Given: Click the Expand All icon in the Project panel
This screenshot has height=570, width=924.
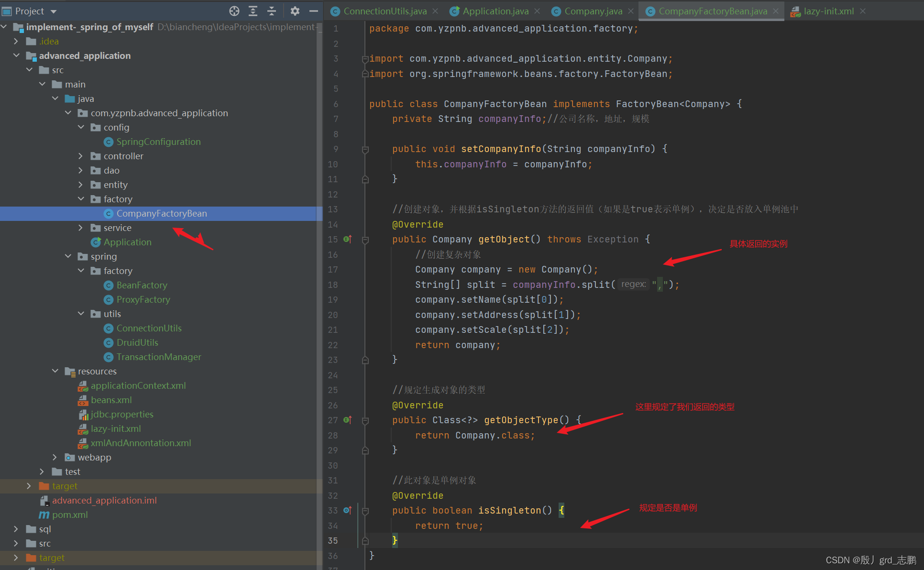Looking at the screenshot, I should pos(253,11).
